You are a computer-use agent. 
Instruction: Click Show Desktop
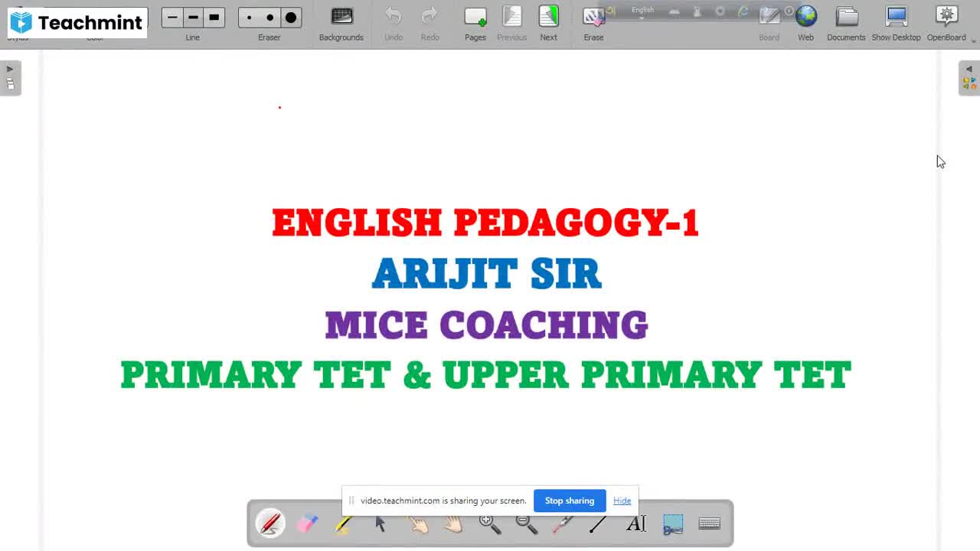tap(896, 23)
